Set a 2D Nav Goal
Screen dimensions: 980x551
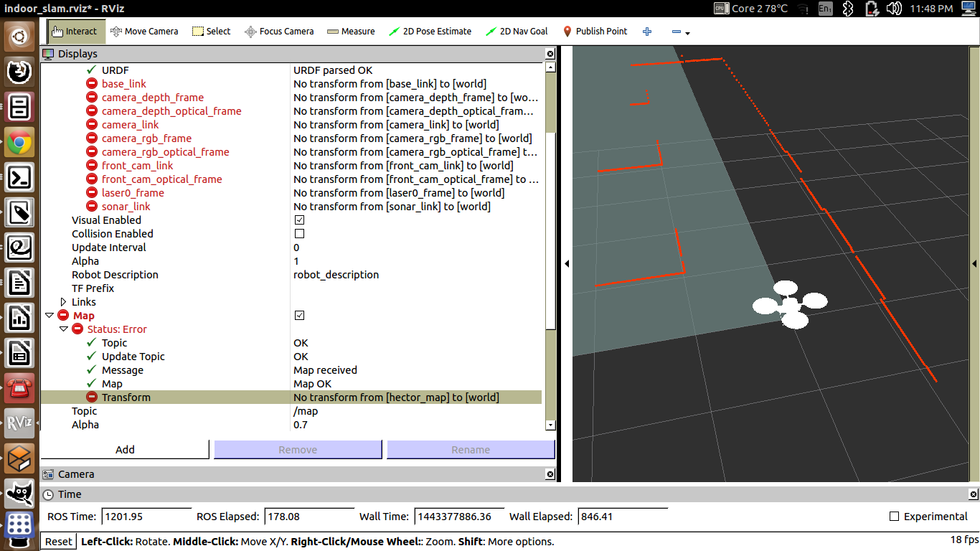pyautogui.click(x=517, y=32)
